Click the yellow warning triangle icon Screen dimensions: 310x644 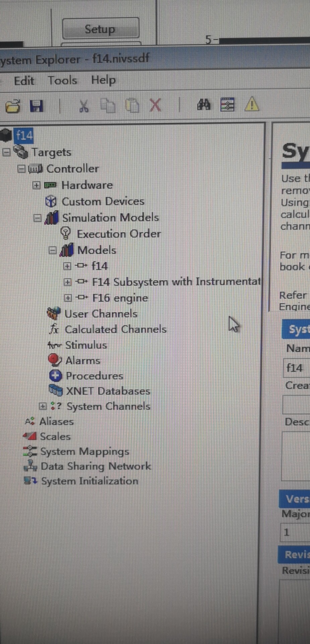(251, 104)
